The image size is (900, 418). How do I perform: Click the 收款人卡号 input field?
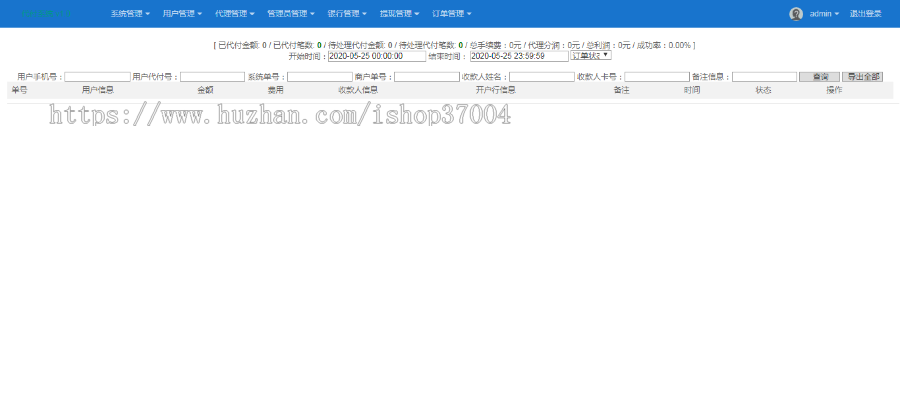click(657, 77)
